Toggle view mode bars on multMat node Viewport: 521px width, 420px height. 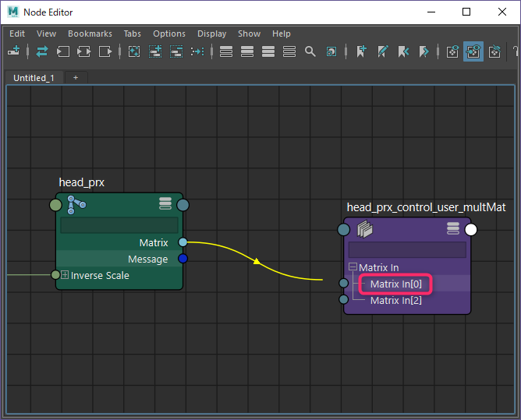point(453,228)
